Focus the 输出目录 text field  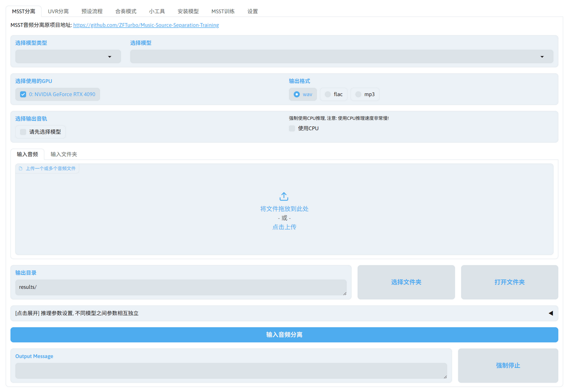tap(181, 287)
